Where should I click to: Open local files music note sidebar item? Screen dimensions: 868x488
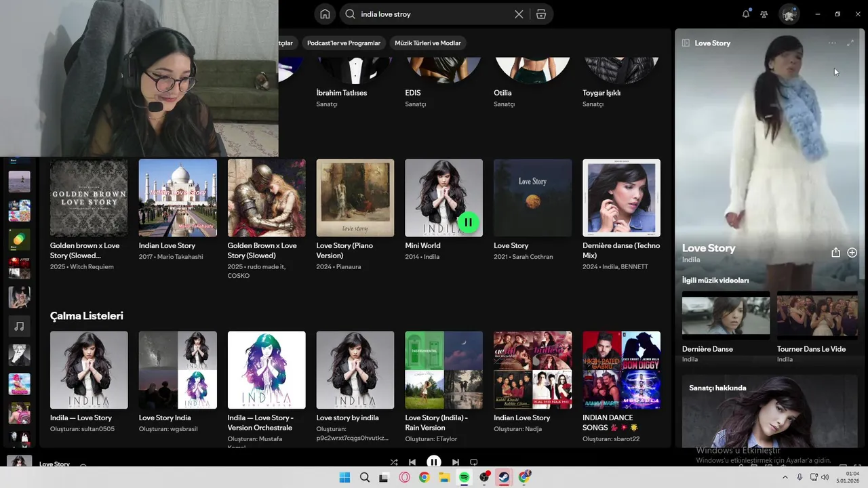(x=19, y=327)
